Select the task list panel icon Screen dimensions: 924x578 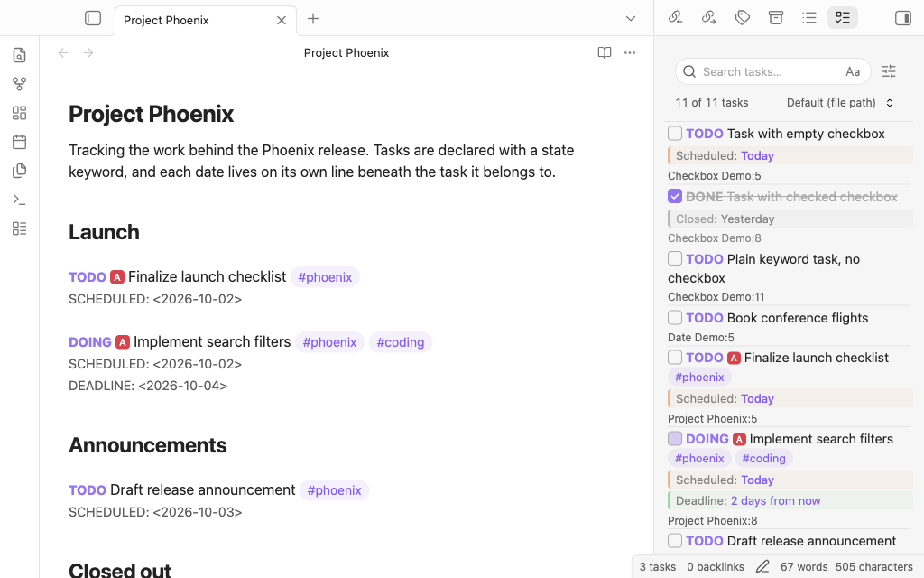(843, 18)
